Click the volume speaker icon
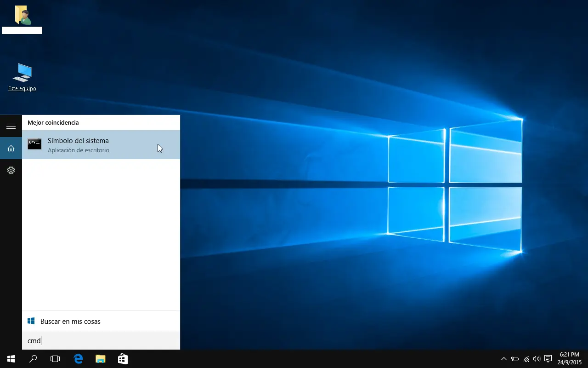Viewport: 588px width, 368px height. pyautogui.click(x=537, y=359)
